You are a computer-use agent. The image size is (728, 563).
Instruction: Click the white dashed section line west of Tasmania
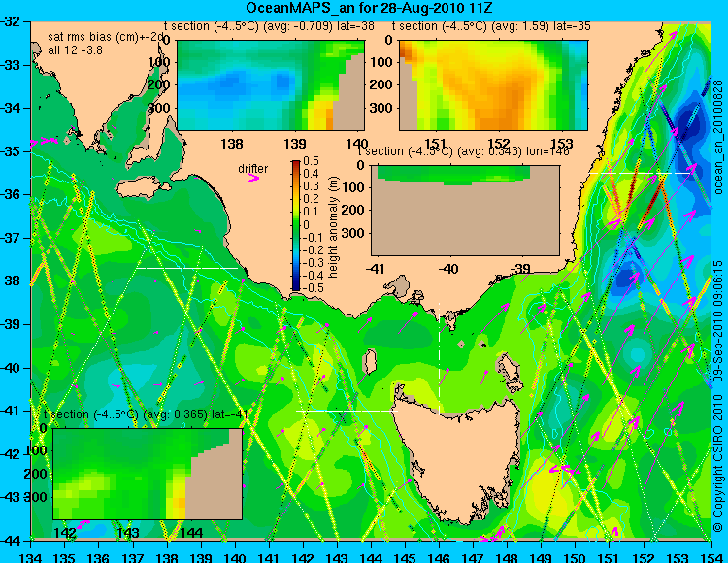(347, 412)
